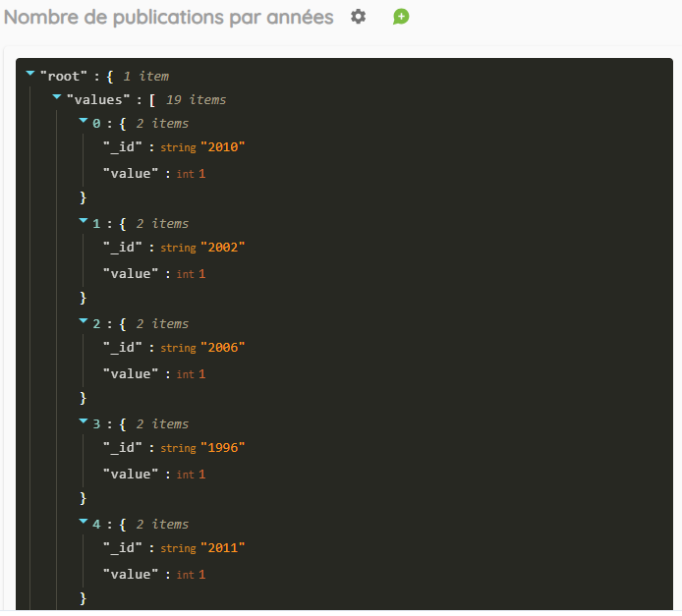Click the "_id" key in item 2
This screenshot has height=616, width=682.
(123, 348)
